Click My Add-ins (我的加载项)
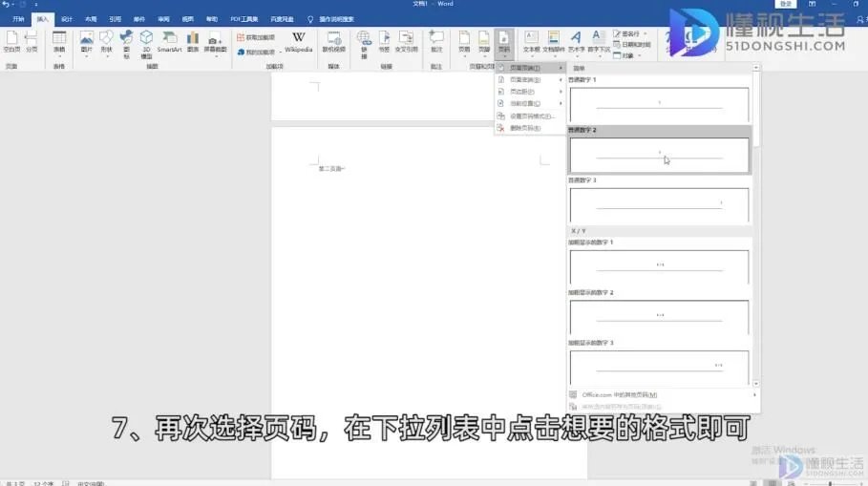This screenshot has width=868, height=486. (256, 52)
